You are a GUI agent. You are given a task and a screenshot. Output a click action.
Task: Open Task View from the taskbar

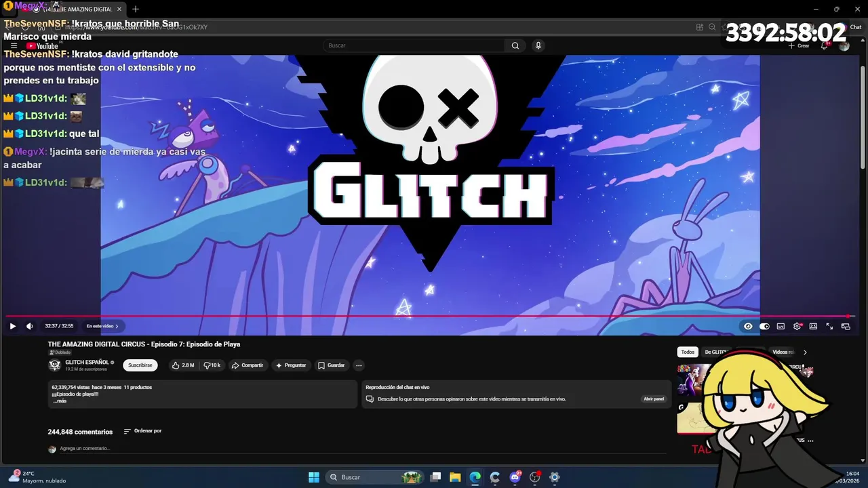pyautogui.click(x=435, y=477)
